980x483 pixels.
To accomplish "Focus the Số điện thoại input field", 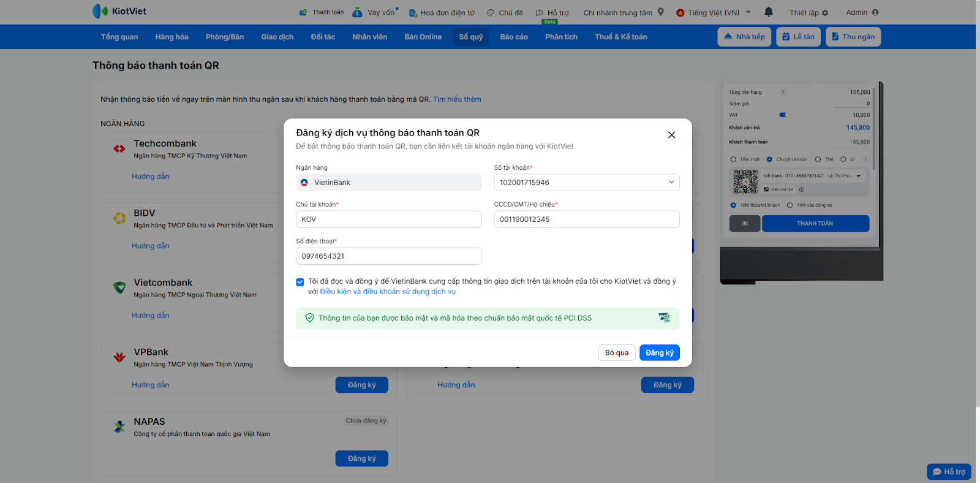I will [x=388, y=256].
